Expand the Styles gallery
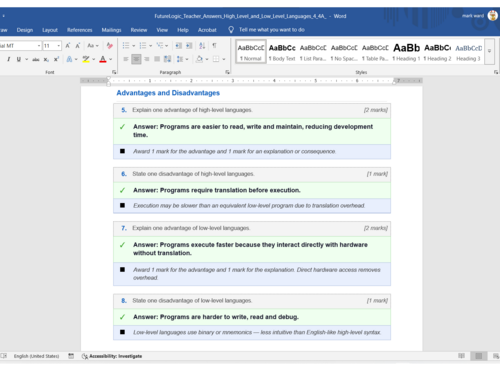The height and width of the screenshot is (375, 500). coord(489,51)
